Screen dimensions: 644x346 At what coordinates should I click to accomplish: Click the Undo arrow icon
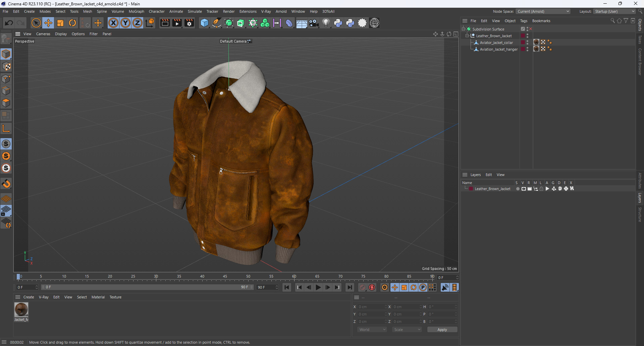[9, 23]
